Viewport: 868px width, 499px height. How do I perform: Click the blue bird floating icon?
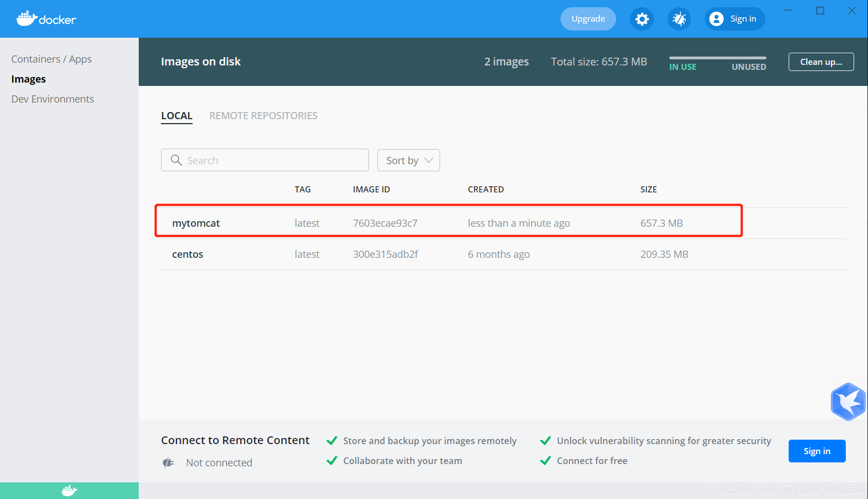click(x=849, y=401)
